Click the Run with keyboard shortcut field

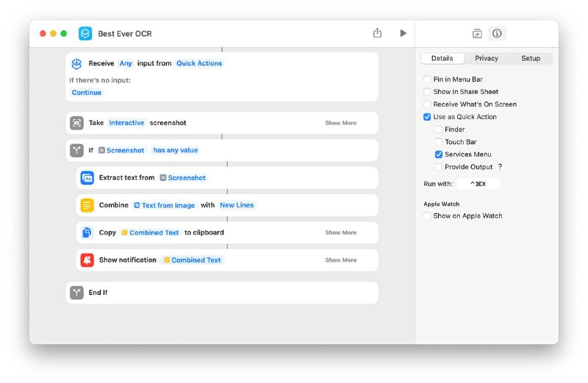(x=478, y=184)
